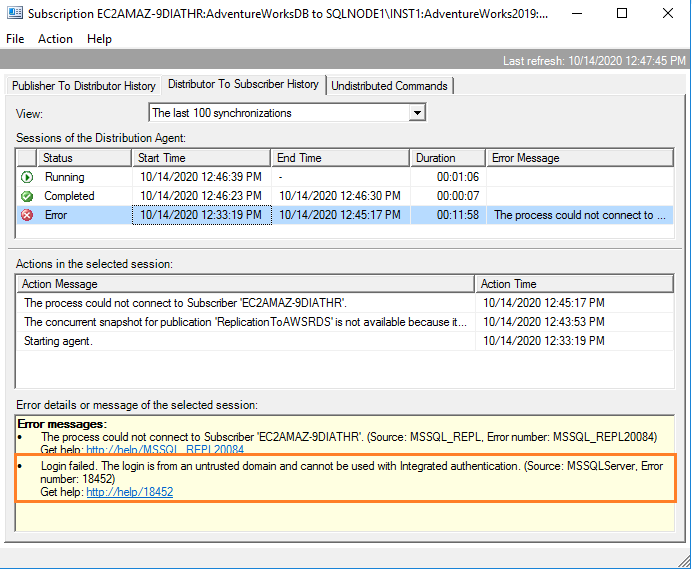Viewport: 692px width, 570px height.
Task: Click the 'Error messages:' heading
Action: (x=62, y=424)
